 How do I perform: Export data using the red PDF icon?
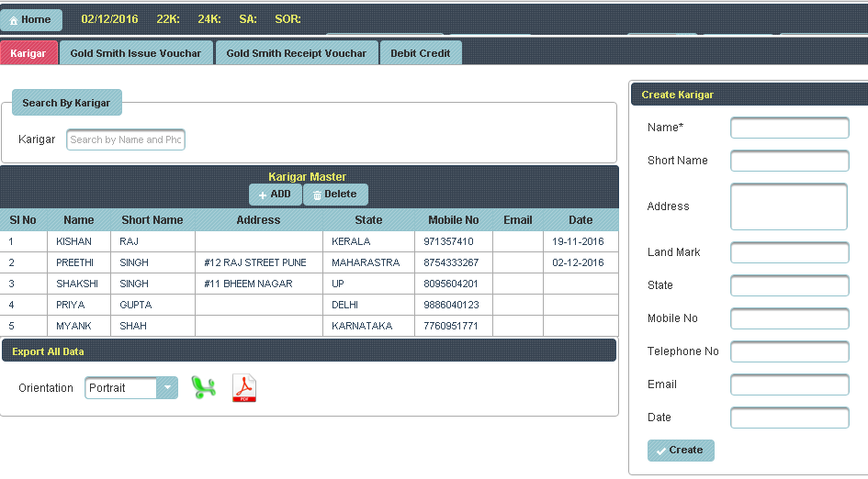pyautogui.click(x=243, y=388)
